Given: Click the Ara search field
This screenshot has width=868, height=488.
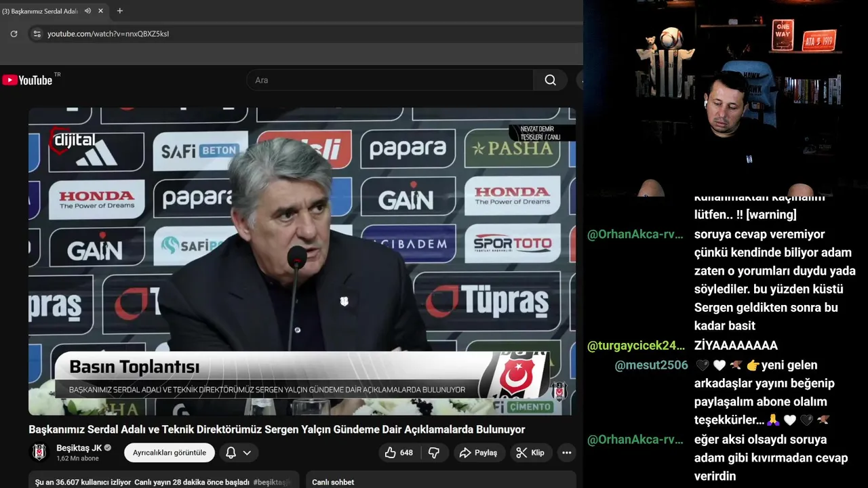Looking at the screenshot, I should 390,80.
